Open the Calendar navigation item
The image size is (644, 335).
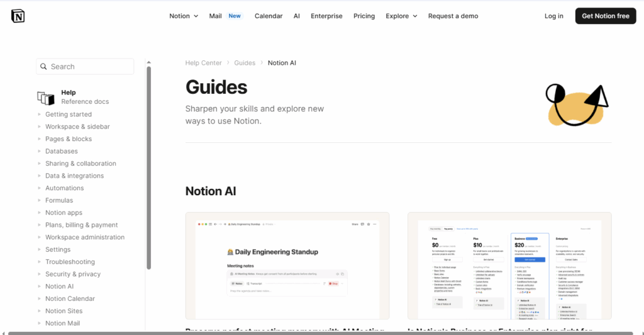click(269, 16)
